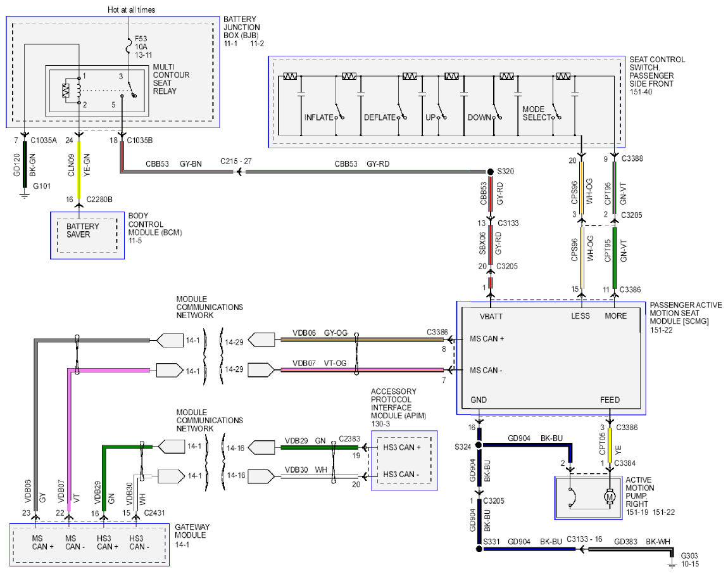Click the 14-1 connector arrow on green wire
The height and width of the screenshot is (574, 728).
172,447
